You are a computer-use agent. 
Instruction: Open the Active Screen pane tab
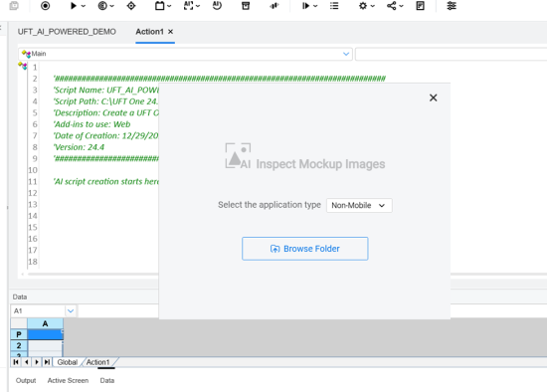point(68,380)
